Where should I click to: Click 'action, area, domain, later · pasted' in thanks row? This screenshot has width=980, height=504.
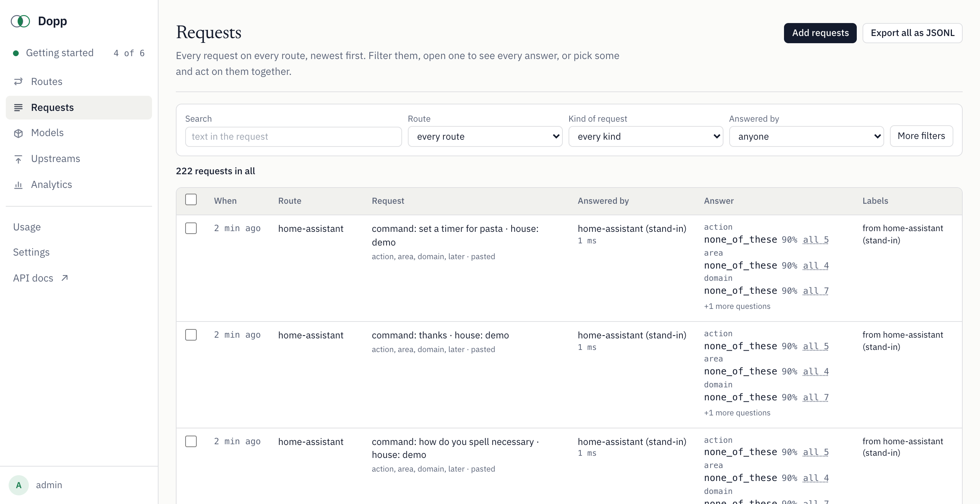coord(433,350)
